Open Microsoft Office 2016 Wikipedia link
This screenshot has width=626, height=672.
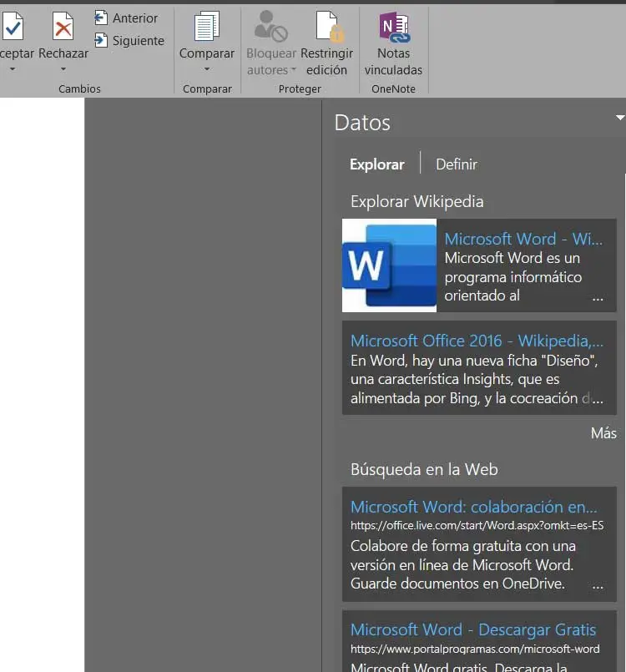coord(477,341)
